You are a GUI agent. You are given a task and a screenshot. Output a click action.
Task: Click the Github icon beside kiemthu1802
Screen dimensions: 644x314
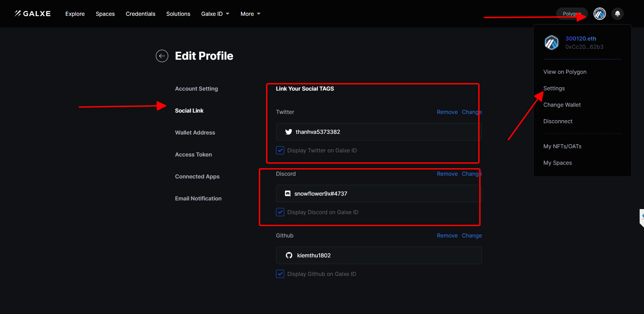289,255
